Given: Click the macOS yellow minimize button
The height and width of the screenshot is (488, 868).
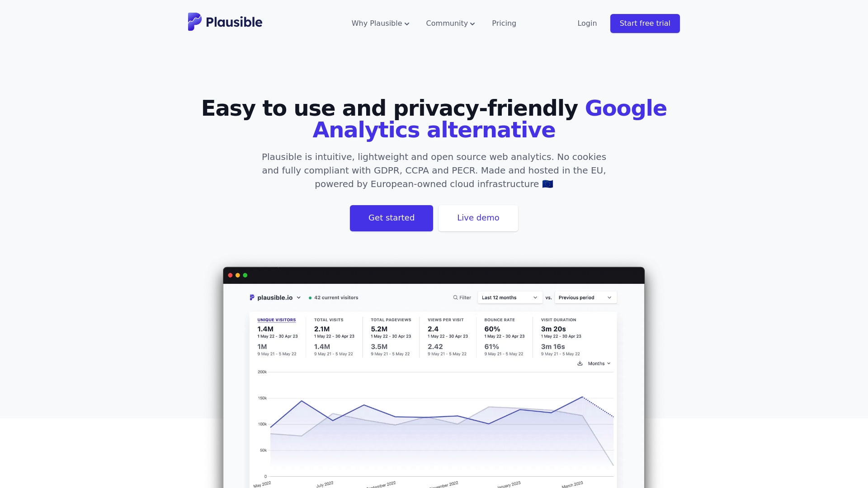Looking at the screenshot, I should click(237, 275).
